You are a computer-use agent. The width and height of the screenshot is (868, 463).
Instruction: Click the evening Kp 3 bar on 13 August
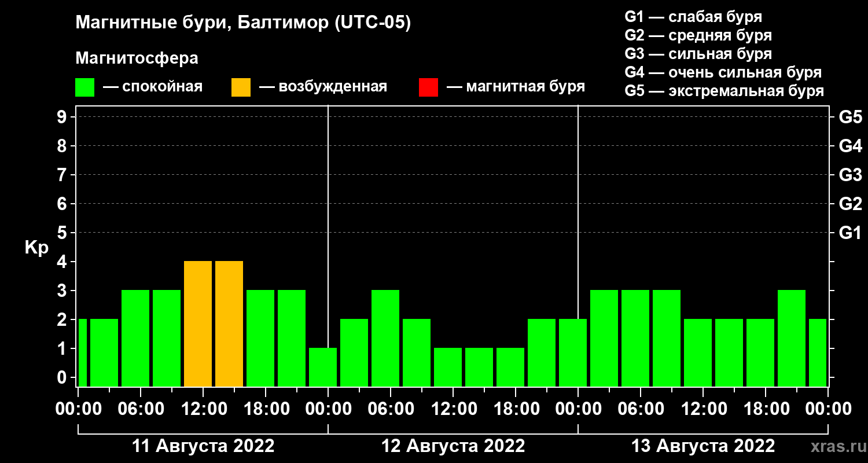[792, 338]
